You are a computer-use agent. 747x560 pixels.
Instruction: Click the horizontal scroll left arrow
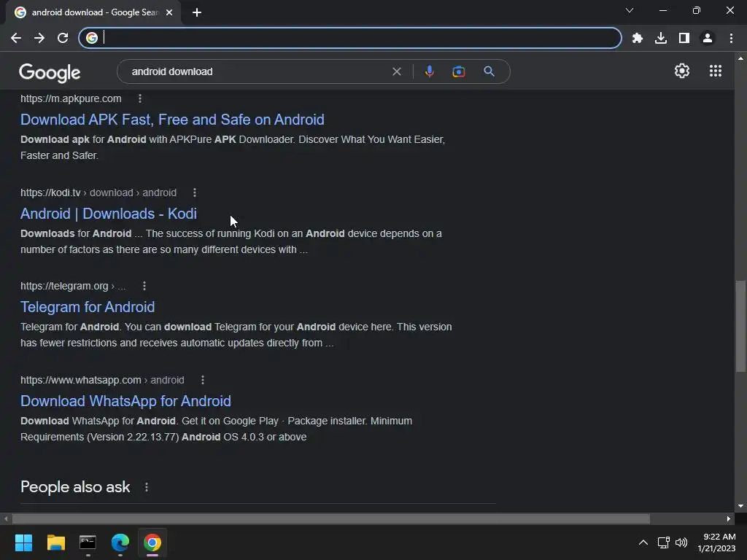[x=6, y=518]
